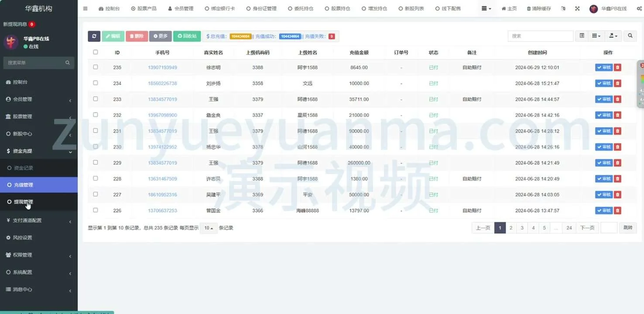Open the export dropdown above the table

(613, 36)
